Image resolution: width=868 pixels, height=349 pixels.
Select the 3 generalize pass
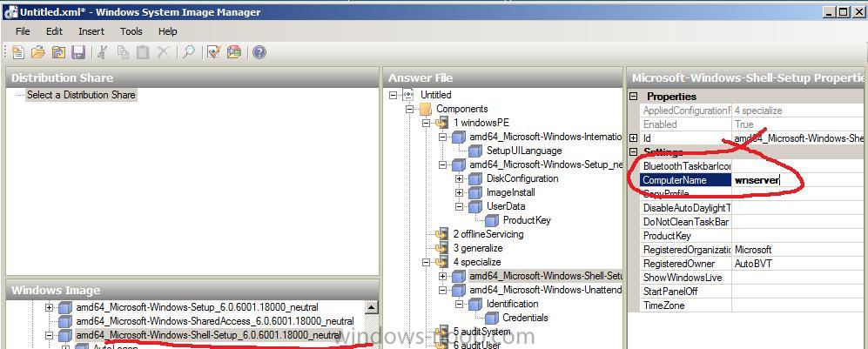[x=478, y=248]
